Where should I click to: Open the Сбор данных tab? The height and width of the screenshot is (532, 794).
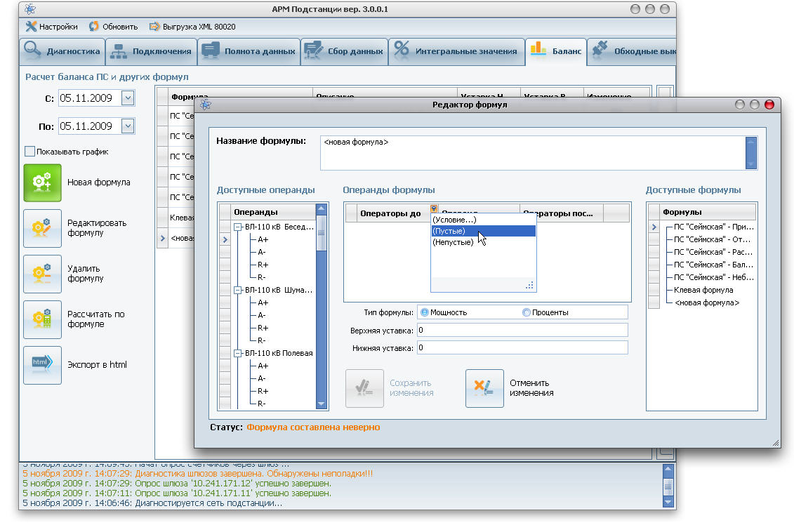(x=344, y=51)
